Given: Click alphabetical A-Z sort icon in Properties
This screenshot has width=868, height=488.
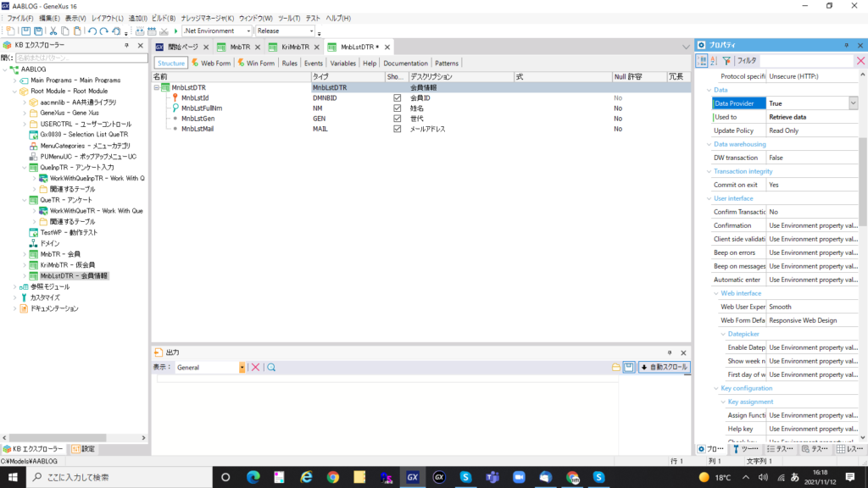Looking at the screenshot, I should pos(714,61).
